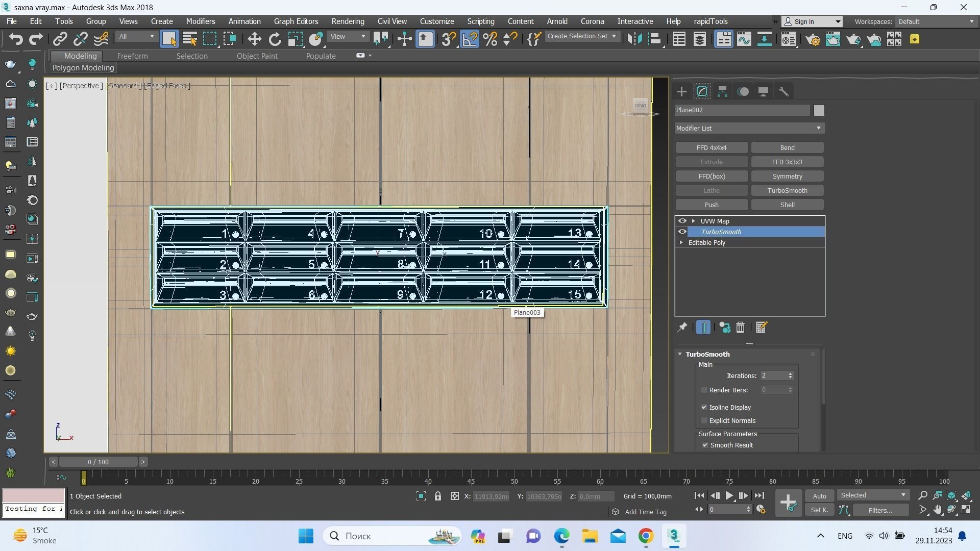The image size is (980, 551).
Task: Open the Rendering menu
Action: point(348,21)
